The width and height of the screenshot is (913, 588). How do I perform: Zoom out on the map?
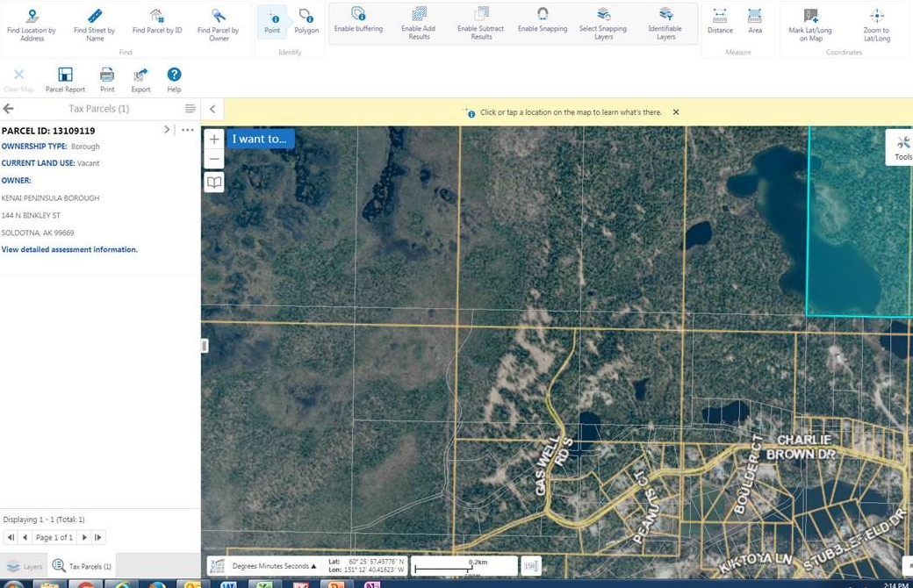coord(214,158)
